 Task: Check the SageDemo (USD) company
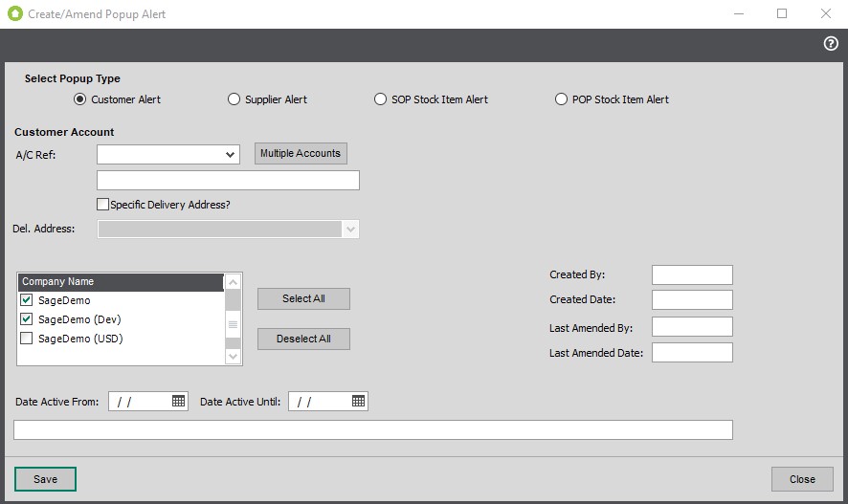tap(27, 339)
